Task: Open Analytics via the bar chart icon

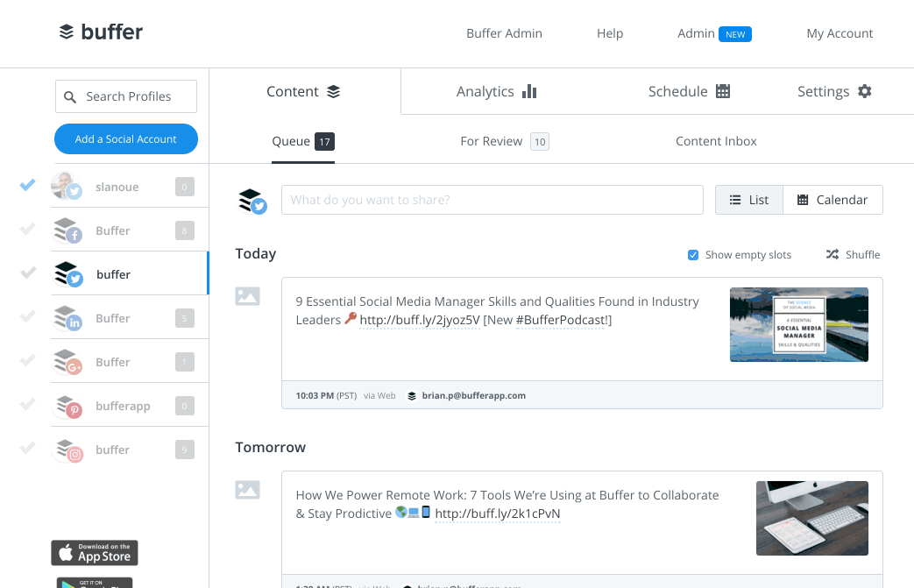Action: point(529,90)
